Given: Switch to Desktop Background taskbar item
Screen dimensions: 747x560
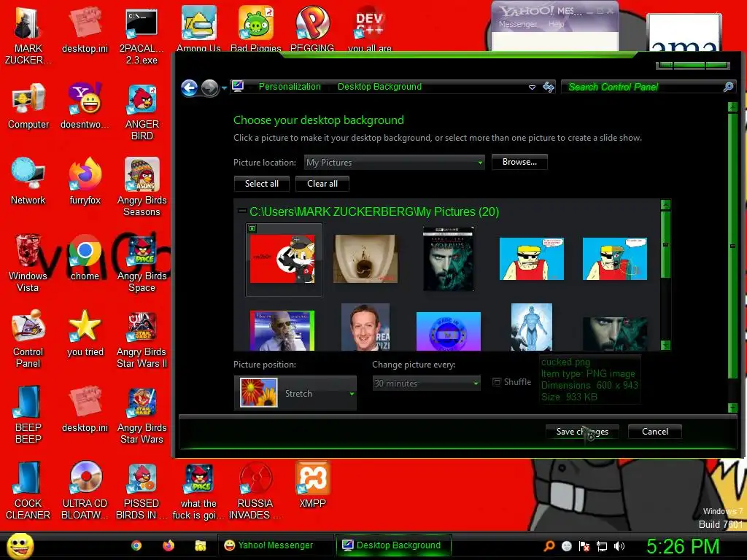Looking at the screenshot, I should pos(393,545).
